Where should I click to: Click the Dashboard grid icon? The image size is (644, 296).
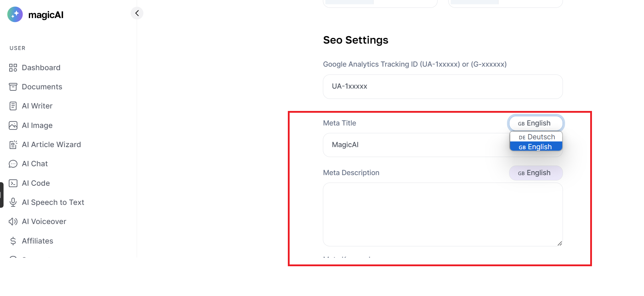point(13,68)
